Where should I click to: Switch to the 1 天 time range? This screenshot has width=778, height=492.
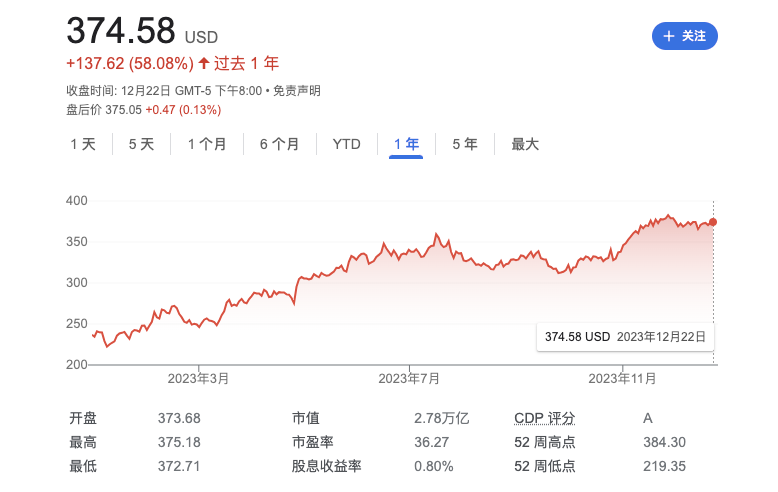(83, 144)
